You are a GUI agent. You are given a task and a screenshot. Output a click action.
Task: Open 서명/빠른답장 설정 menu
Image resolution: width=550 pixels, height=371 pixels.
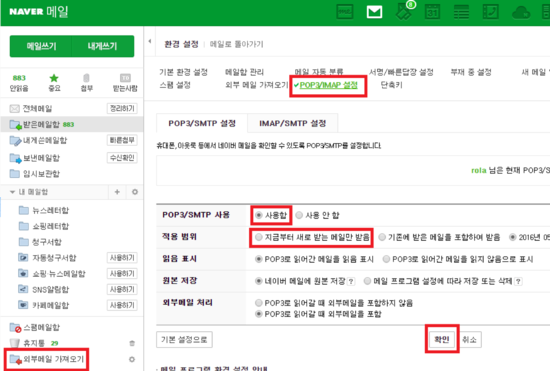pos(401,72)
